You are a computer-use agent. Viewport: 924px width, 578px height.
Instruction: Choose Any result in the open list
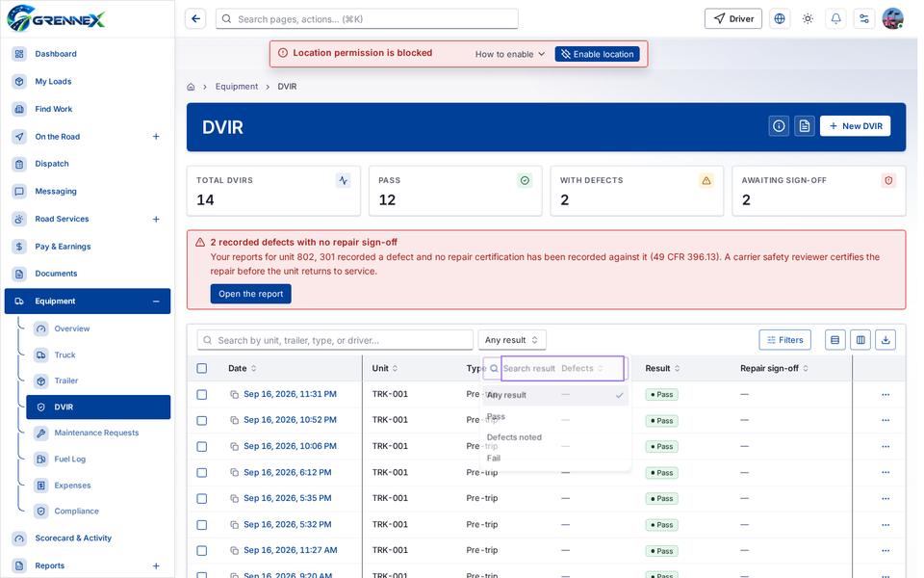click(x=555, y=395)
